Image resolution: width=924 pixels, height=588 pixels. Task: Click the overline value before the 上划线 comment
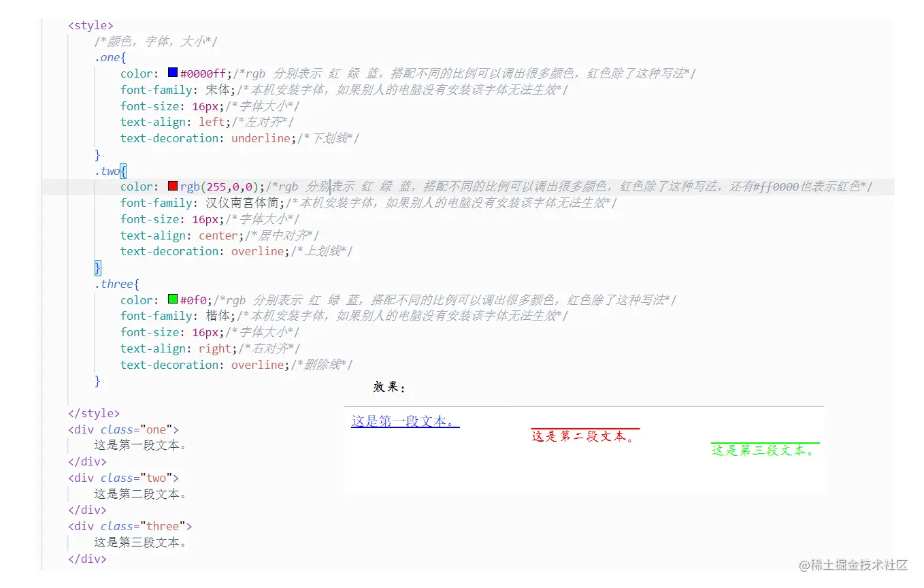point(257,251)
